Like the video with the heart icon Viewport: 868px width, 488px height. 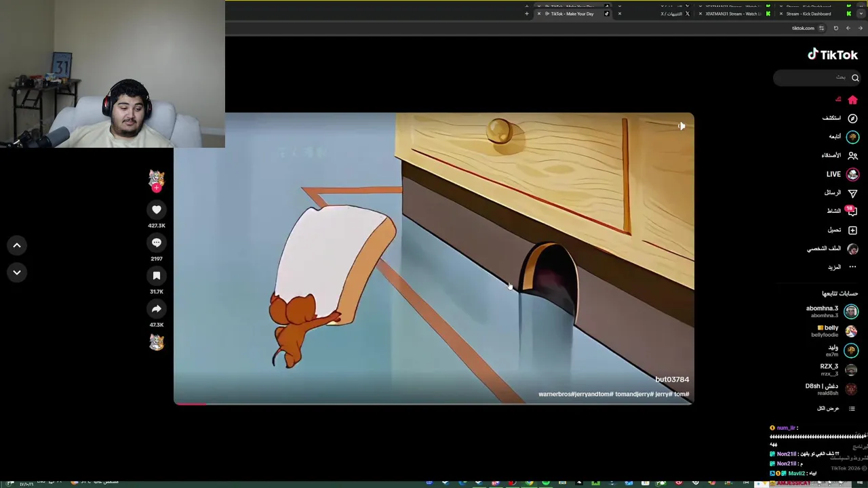pyautogui.click(x=157, y=210)
